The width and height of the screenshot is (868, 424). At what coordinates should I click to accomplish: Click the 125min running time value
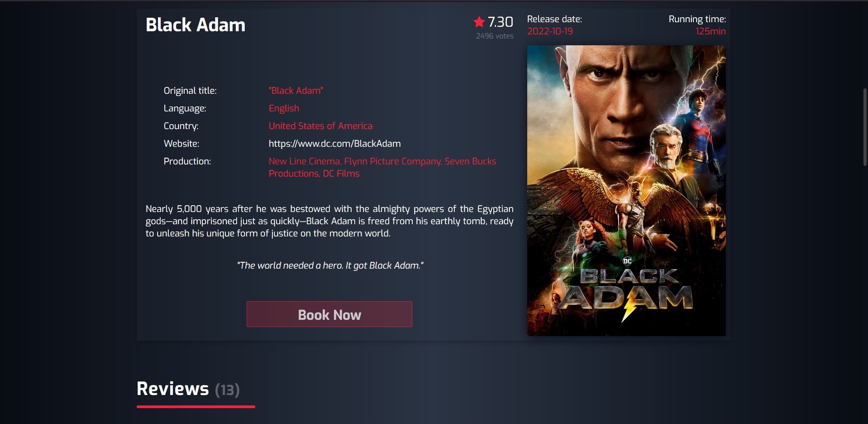click(711, 31)
